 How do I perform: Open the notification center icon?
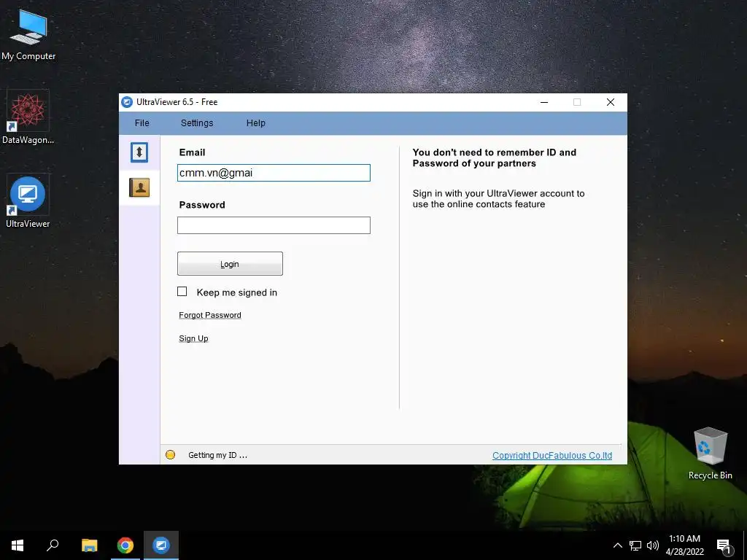(x=724, y=546)
